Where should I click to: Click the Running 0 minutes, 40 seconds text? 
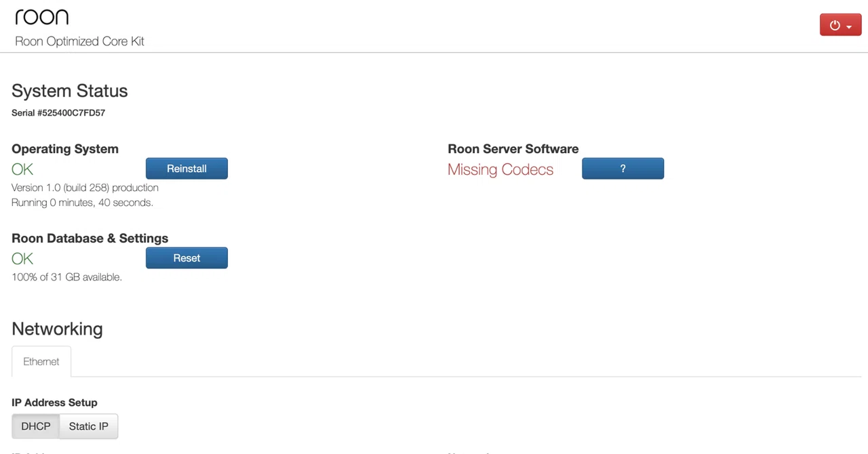(82, 203)
